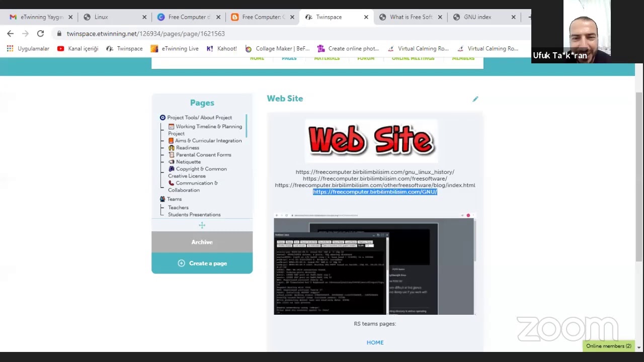Image resolution: width=644 pixels, height=362 pixels.
Task: Open the freesoftware link
Action: 375,178
